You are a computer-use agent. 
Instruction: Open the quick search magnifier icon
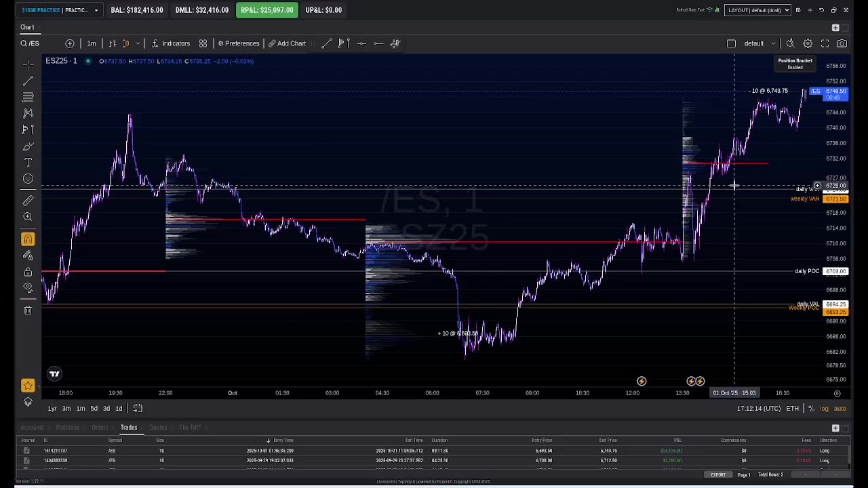point(791,43)
